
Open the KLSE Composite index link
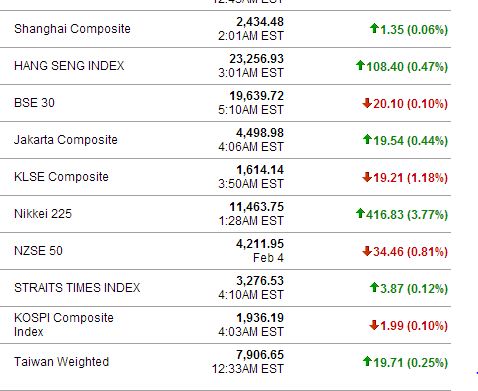pyautogui.click(x=61, y=177)
